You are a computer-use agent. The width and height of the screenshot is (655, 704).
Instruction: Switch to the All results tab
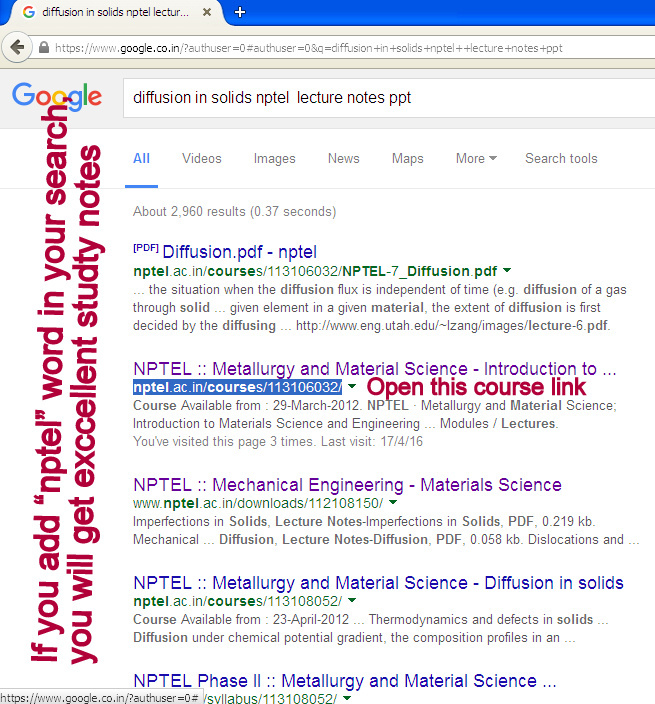tap(141, 158)
